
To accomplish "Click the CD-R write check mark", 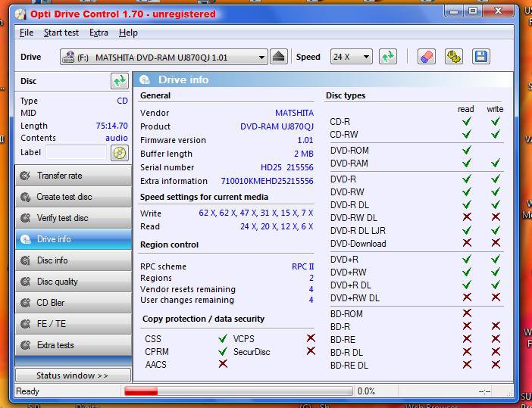I will (496, 121).
